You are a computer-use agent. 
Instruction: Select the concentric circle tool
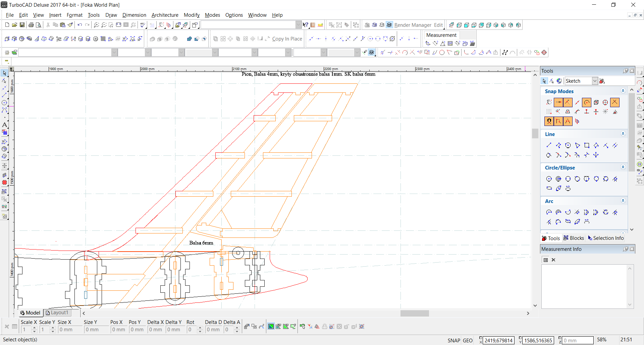pyautogui.click(x=558, y=179)
